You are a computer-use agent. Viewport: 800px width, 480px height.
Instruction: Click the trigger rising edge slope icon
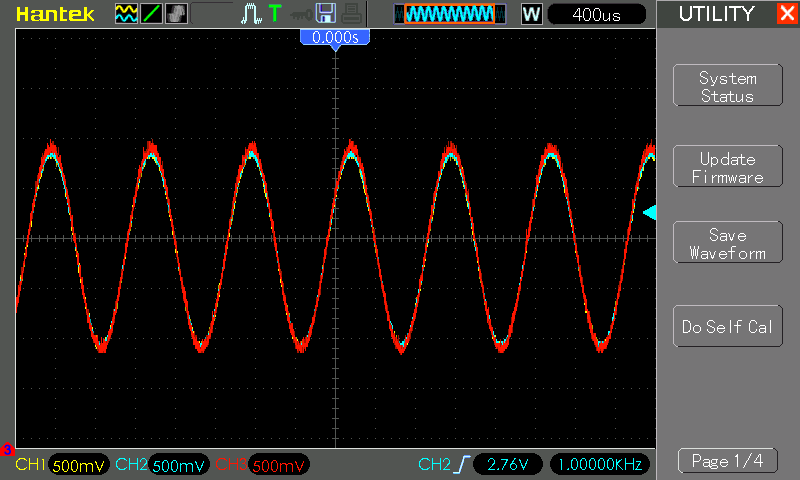point(462,464)
